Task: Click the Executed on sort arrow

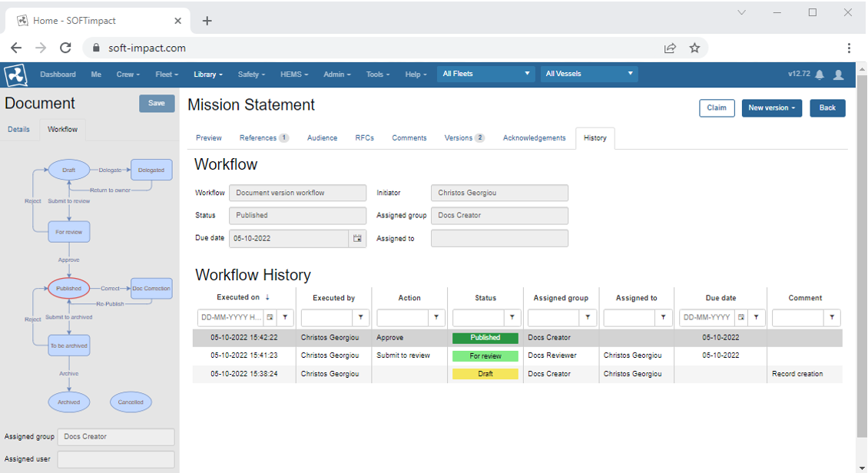Action: coord(267,298)
